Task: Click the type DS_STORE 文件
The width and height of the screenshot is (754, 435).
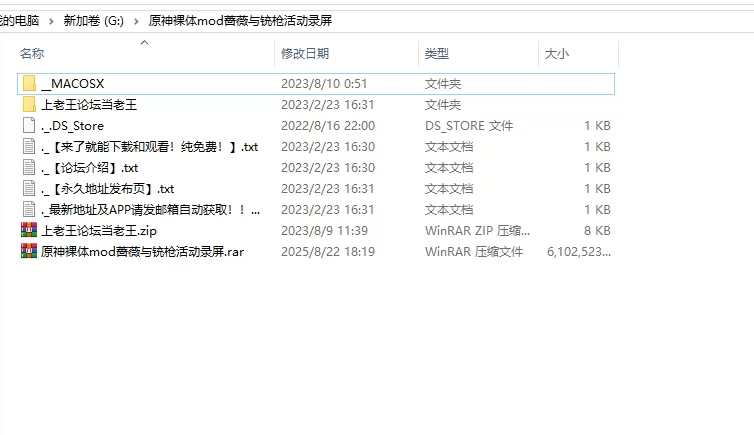Action: coord(469,125)
